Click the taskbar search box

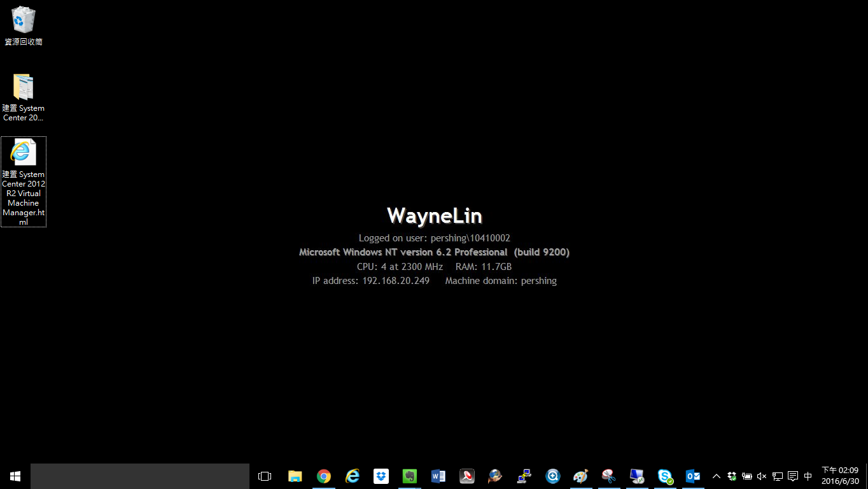coord(140,476)
